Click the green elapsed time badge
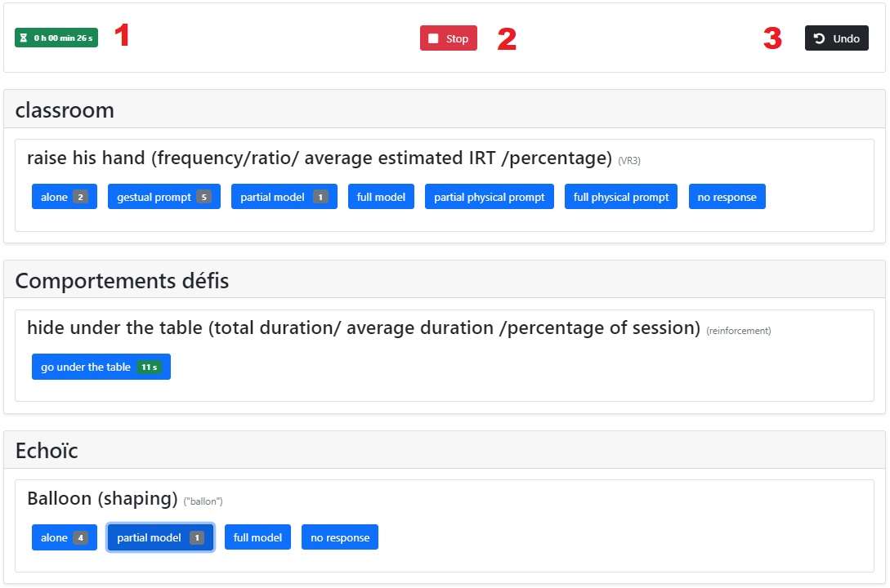890x588 pixels. pyautogui.click(x=56, y=38)
